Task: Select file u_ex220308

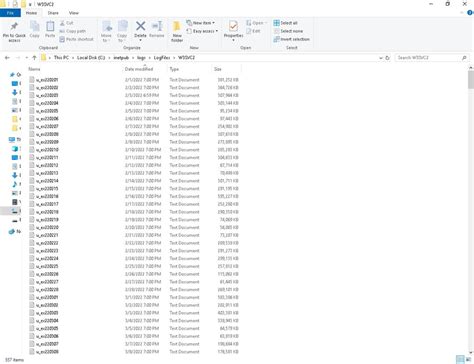Action: click(47, 352)
